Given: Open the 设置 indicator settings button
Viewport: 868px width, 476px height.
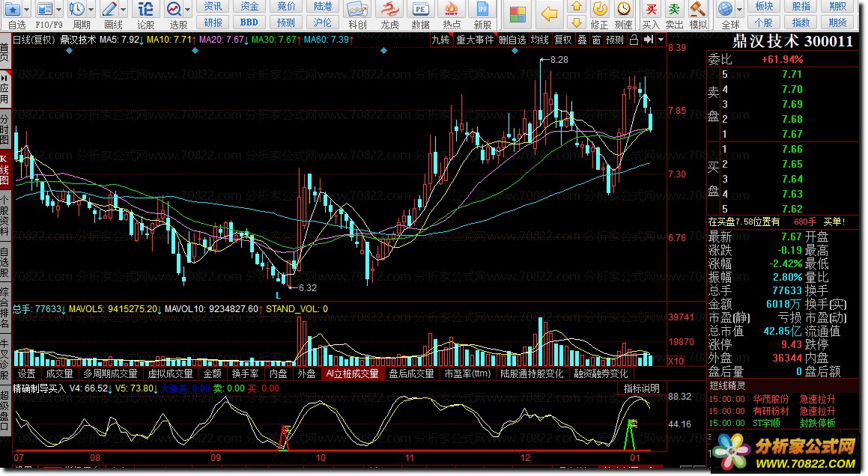Looking at the screenshot, I should tap(26, 374).
